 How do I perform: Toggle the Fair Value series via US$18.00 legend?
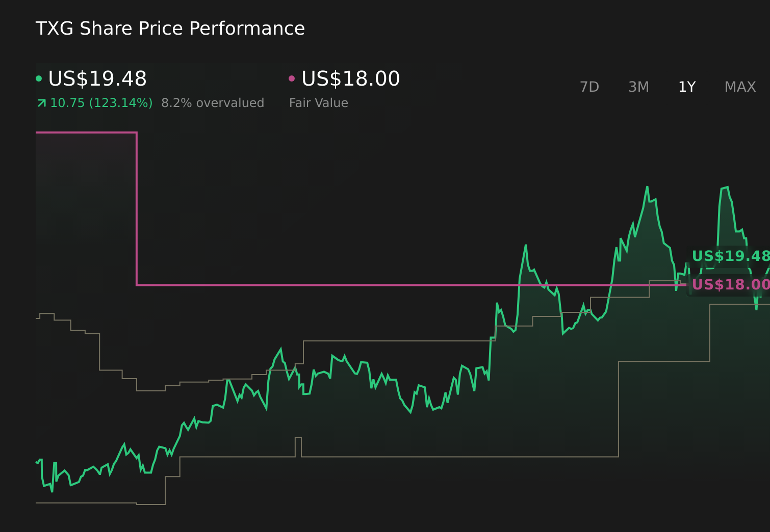click(x=350, y=79)
